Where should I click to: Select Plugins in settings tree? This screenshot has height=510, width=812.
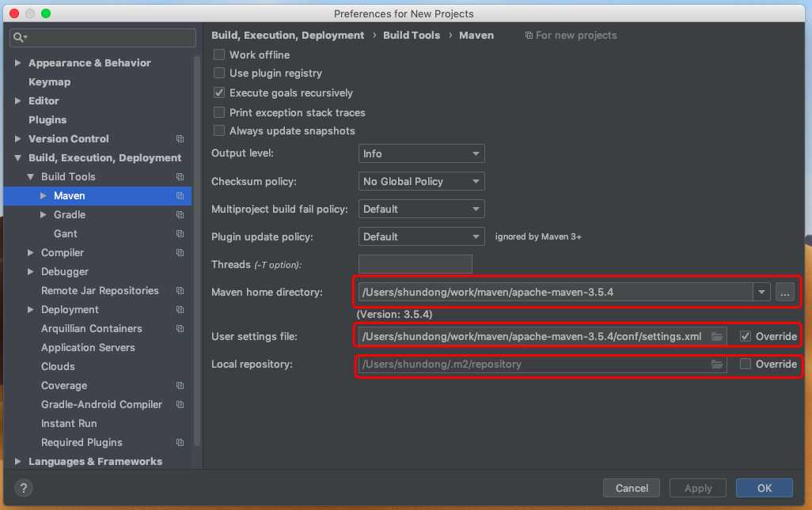(47, 119)
